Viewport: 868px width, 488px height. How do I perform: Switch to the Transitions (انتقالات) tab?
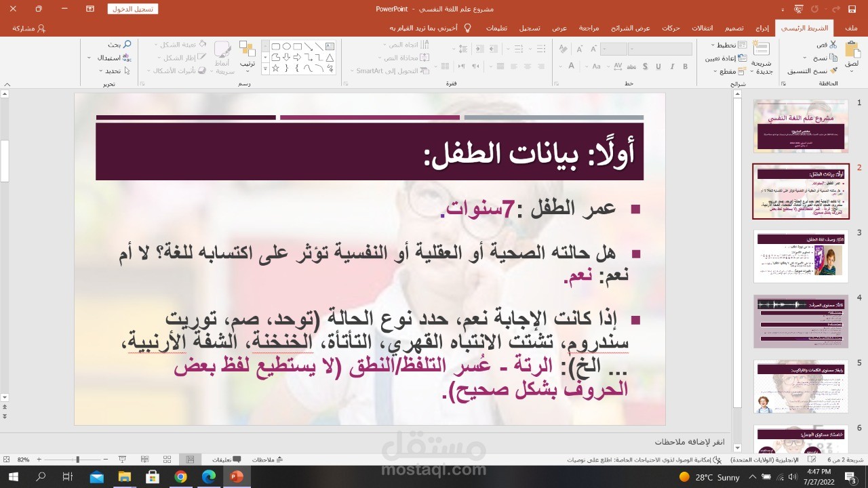pyautogui.click(x=702, y=28)
